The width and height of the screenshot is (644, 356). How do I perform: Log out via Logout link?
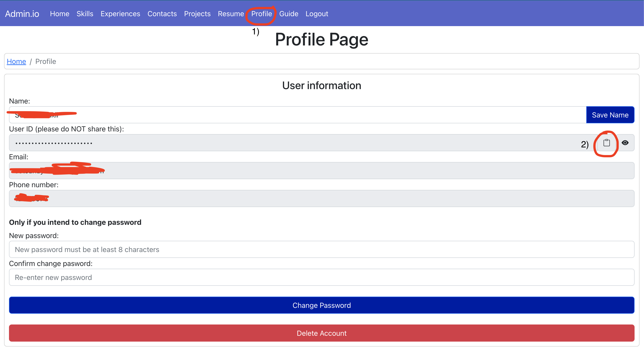click(x=317, y=14)
